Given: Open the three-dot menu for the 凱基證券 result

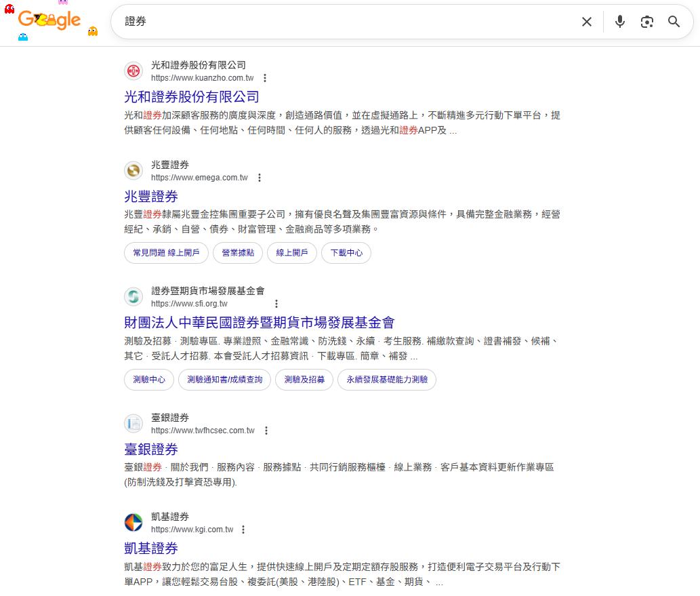Looking at the screenshot, I should coord(243,530).
